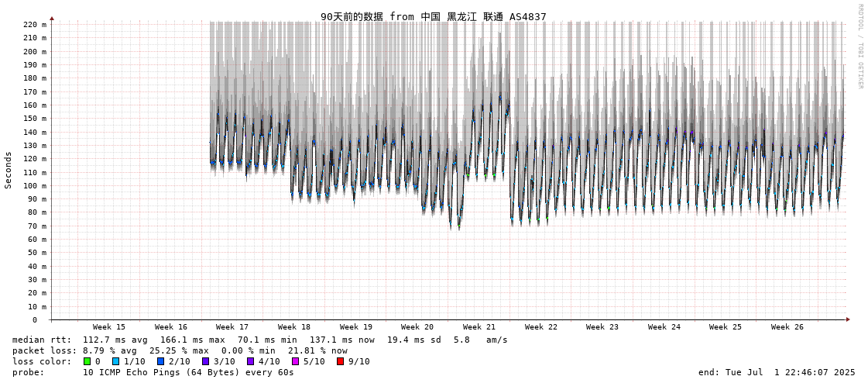Click the purple 4/10 loss swatch
Screen dimensions: 868x383
tap(251, 361)
